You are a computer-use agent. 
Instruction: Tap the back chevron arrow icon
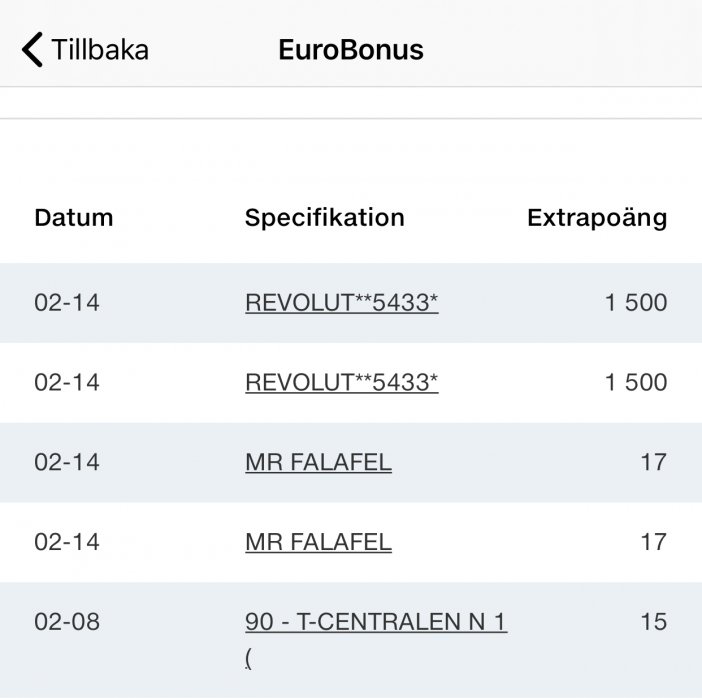[33, 49]
